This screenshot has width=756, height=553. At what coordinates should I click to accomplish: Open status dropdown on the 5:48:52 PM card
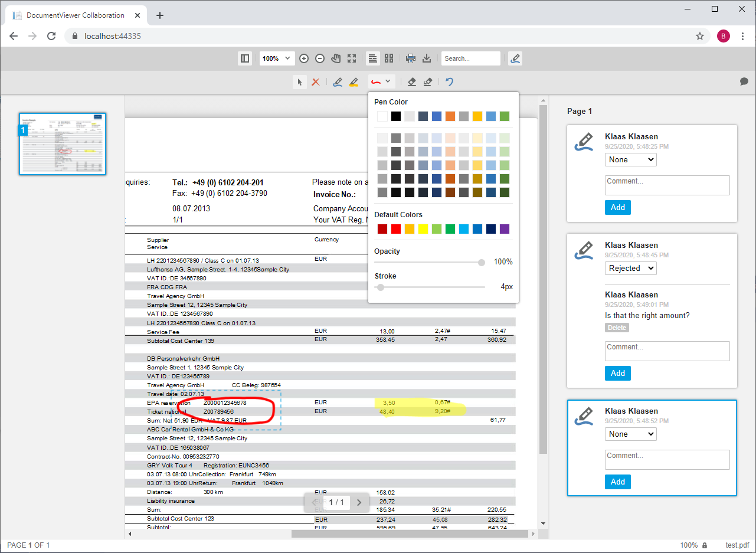click(x=631, y=434)
